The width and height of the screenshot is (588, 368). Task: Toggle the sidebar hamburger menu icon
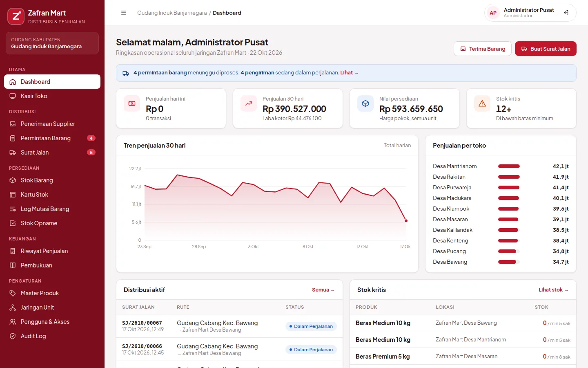[x=124, y=13]
